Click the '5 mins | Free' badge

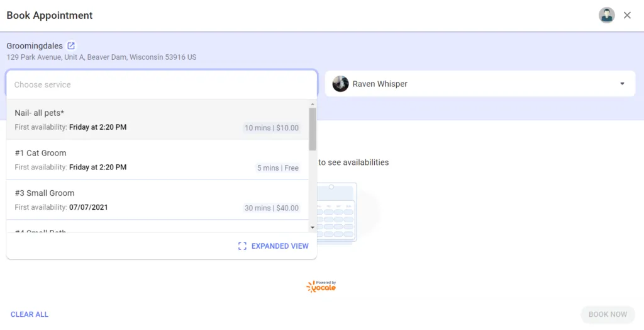click(x=277, y=168)
